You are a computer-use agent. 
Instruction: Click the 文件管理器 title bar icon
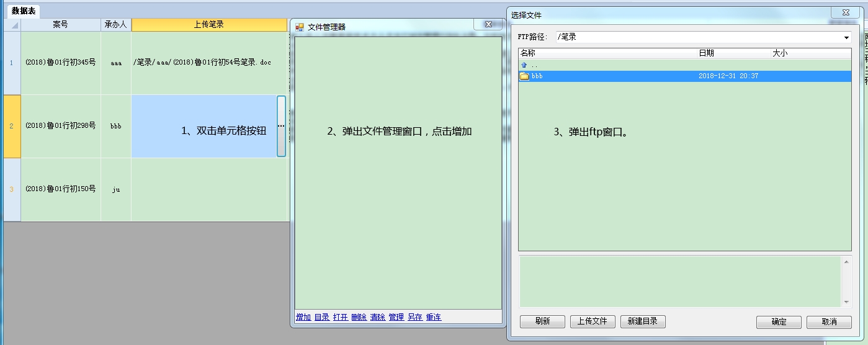[300, 27]
